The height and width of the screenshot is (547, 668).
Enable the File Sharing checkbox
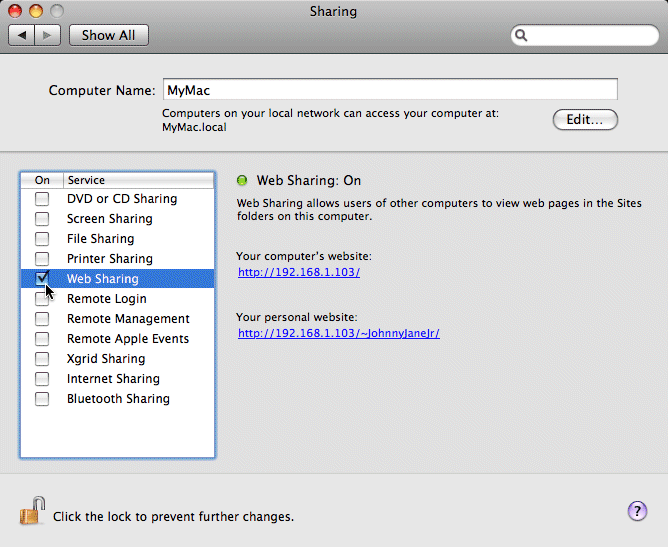click(x=42, y=239)
